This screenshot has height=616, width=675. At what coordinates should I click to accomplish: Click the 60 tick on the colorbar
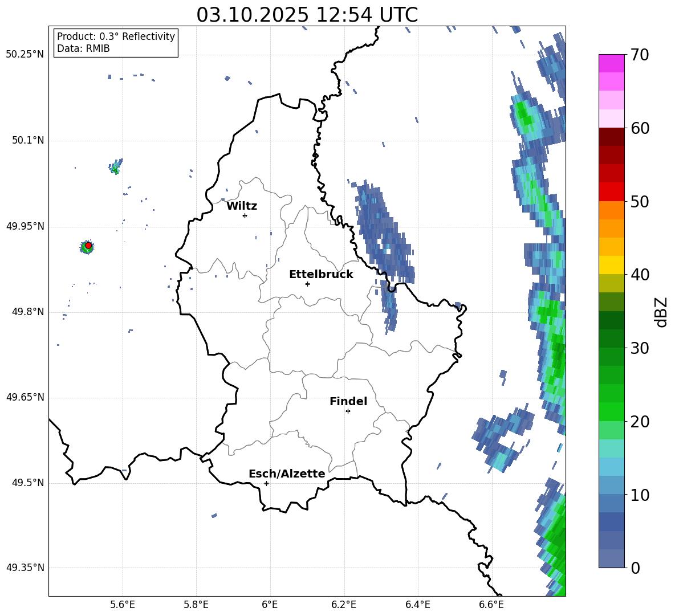tap(640, 128)
